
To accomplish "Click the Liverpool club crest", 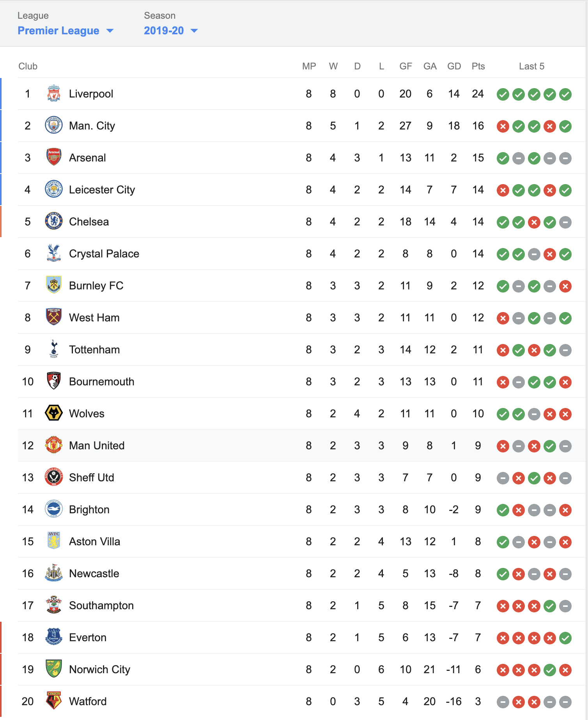I will 54,94.
